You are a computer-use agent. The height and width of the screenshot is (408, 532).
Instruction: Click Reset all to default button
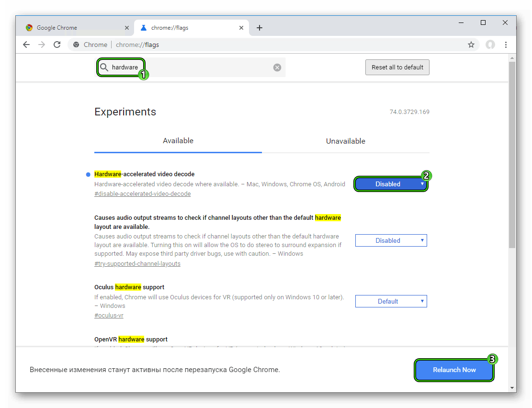point(397,67)
